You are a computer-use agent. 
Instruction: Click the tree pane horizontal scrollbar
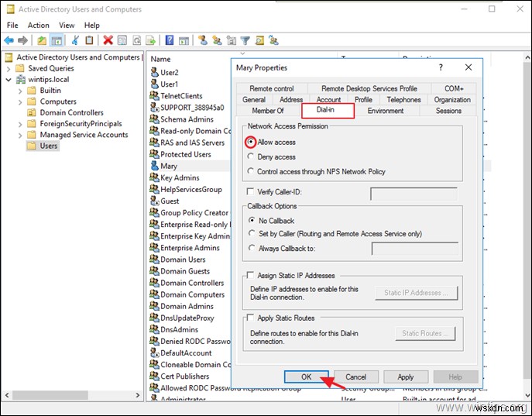(50, 395)
